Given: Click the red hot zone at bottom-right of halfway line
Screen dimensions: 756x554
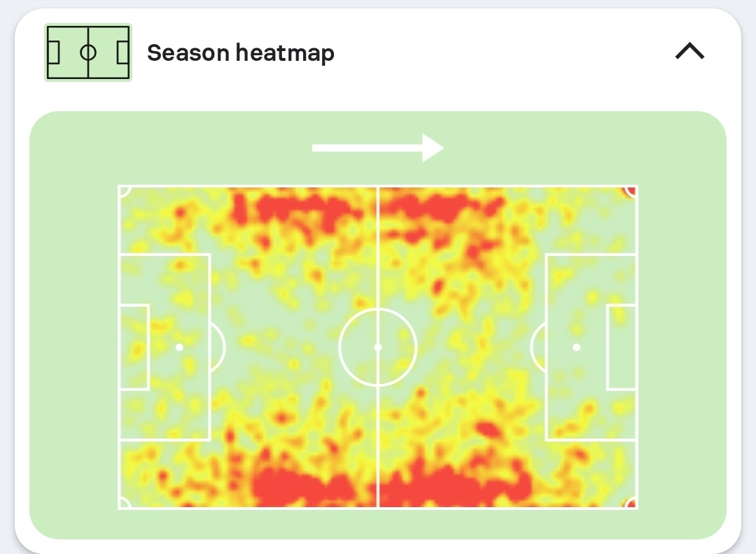Looking at the screenshot, I should pyautogui.click(x=448, y=487).
